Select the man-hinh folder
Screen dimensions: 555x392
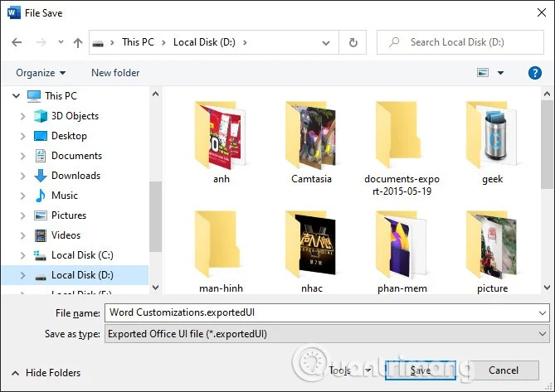pos(222,252)
